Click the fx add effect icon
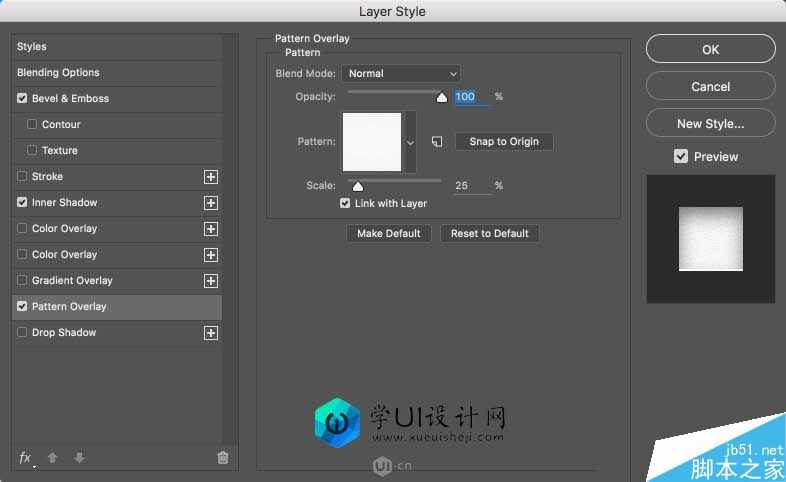Image resolution: width=786 pixels, height=482 pixels. tap(26, 457)
